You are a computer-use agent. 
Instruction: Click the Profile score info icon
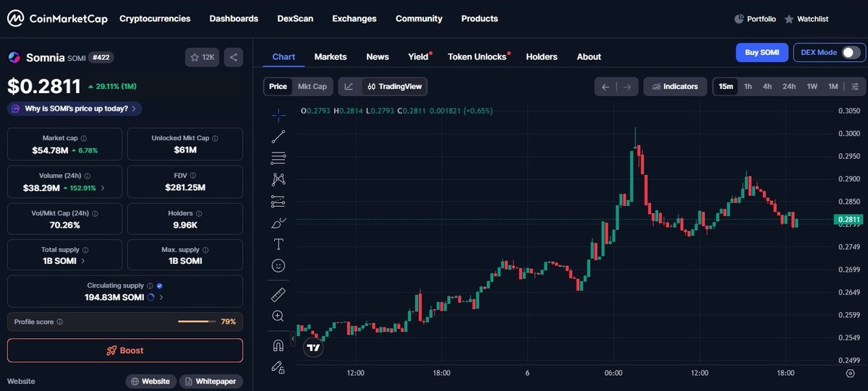(x=59, y=322)
